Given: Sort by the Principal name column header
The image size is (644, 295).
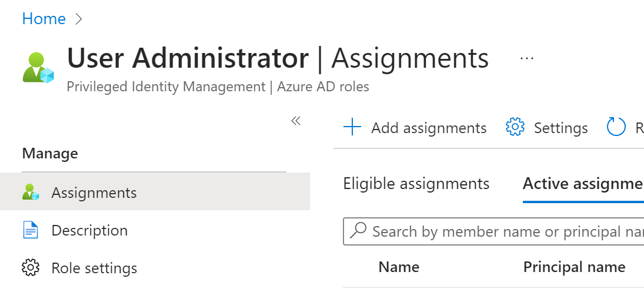Looking at the screenshot, I should point(574,267).
